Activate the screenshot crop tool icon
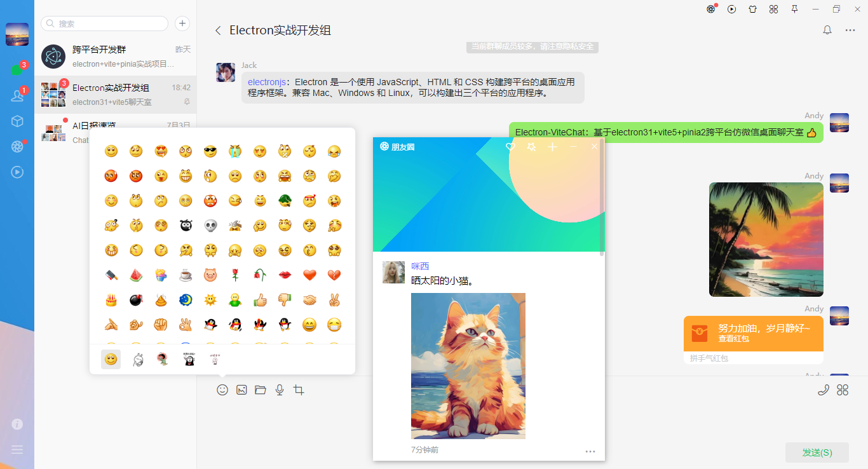Viewport: 868px width, 469px height. coord(298,390)
